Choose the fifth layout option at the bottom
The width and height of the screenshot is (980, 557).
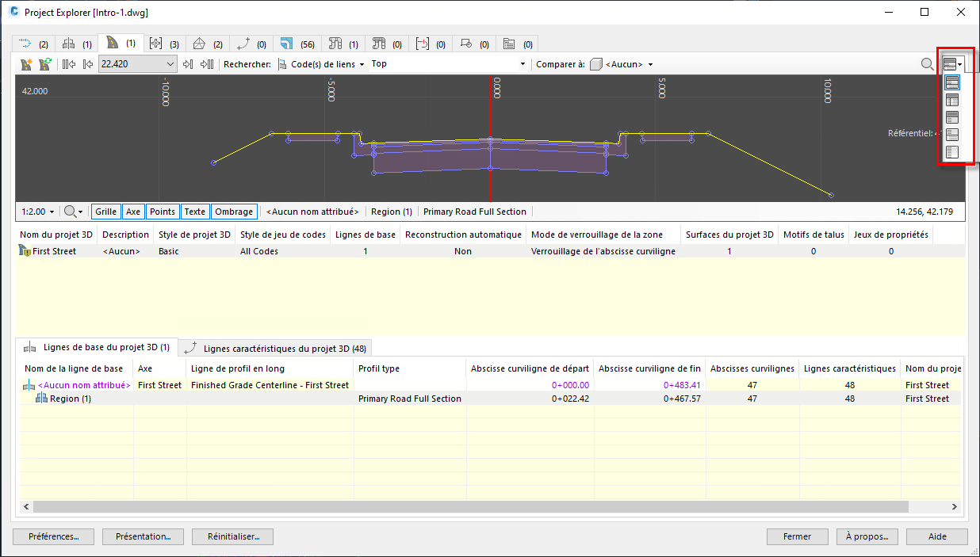pyautogui.click(x=952, y=152)
